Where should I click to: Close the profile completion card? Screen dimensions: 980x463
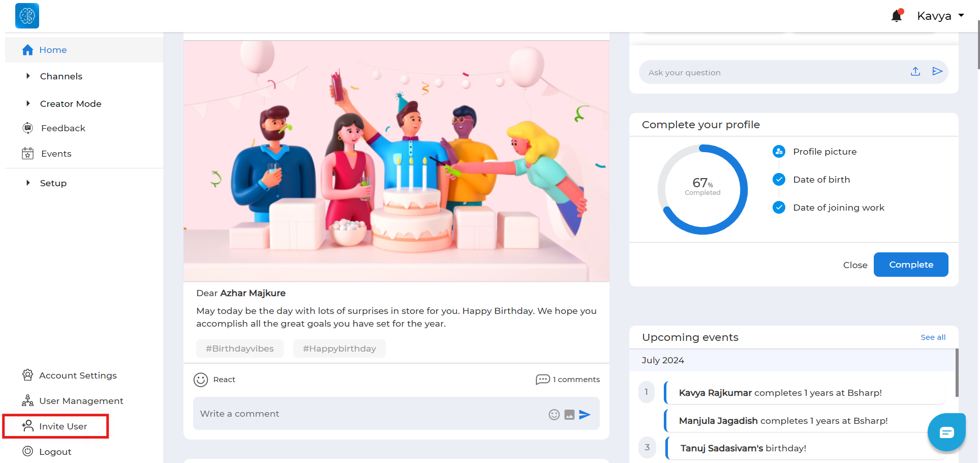pyautogui.click(x=855, y=265)
